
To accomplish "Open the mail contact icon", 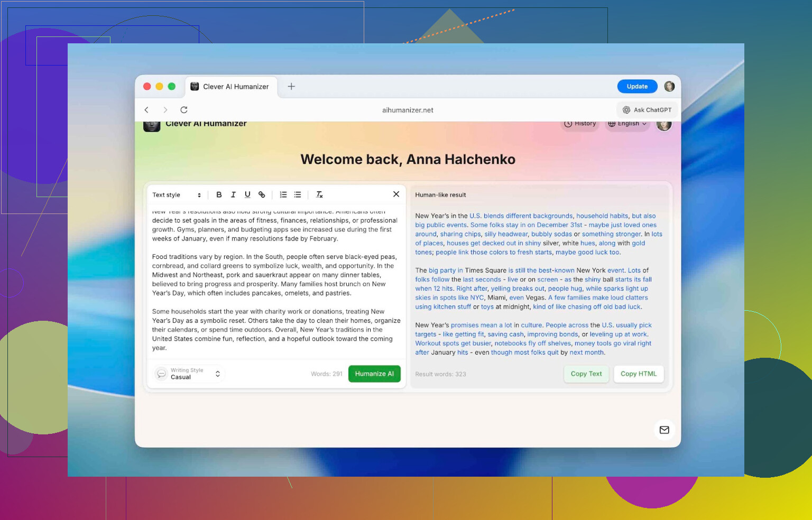I will tap(664, 430).
